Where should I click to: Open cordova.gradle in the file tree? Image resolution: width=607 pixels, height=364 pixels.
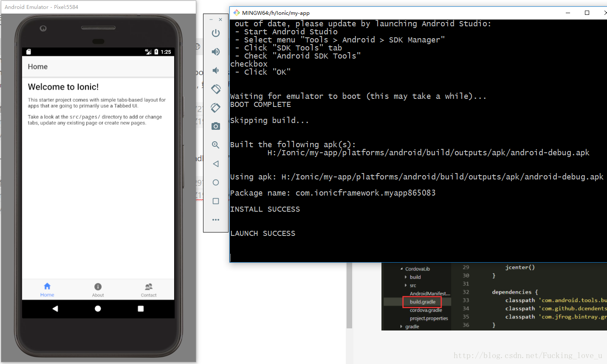click(426, 310)
